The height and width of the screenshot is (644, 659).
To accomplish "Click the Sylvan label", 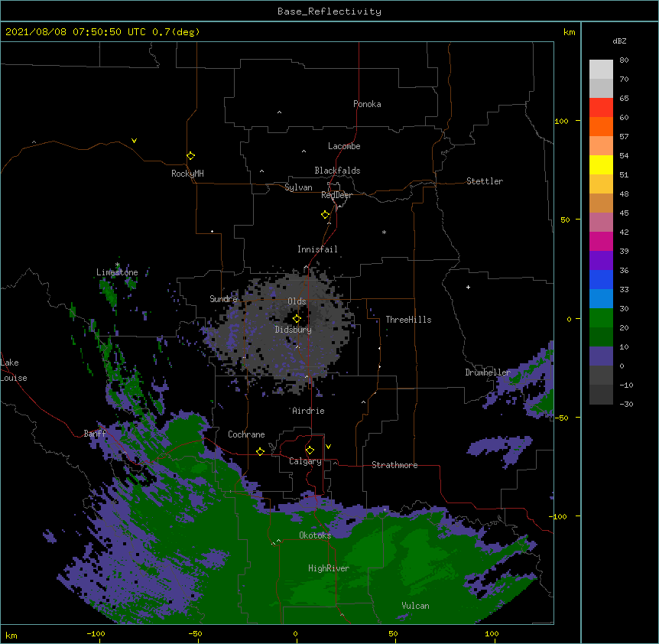I will coord(298,187).
